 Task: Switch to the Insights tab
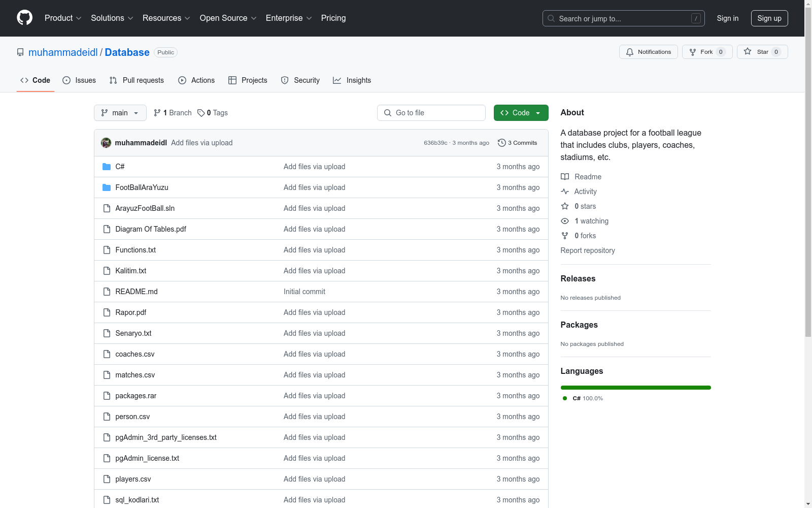click(x=352, y=80)
